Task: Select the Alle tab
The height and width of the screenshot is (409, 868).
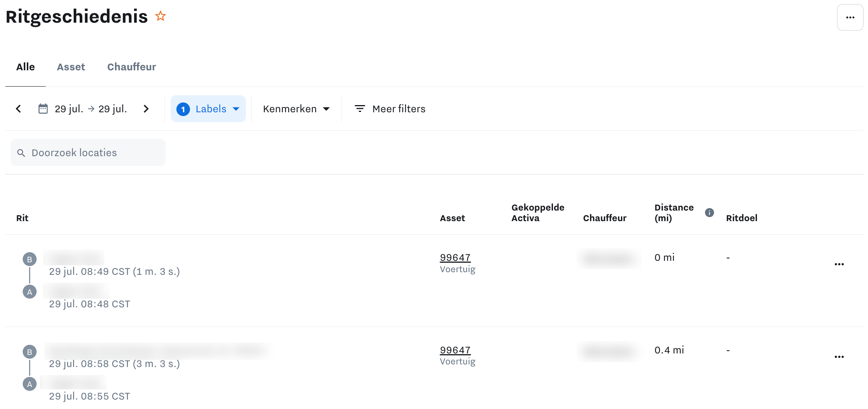Action: [x=25, y=67]
